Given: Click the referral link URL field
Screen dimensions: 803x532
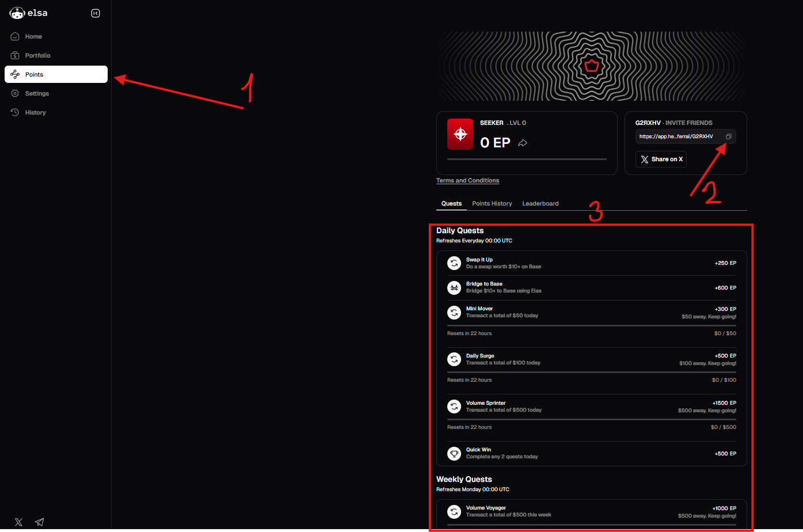Looking at the screenshot, I should pos(677,136).
